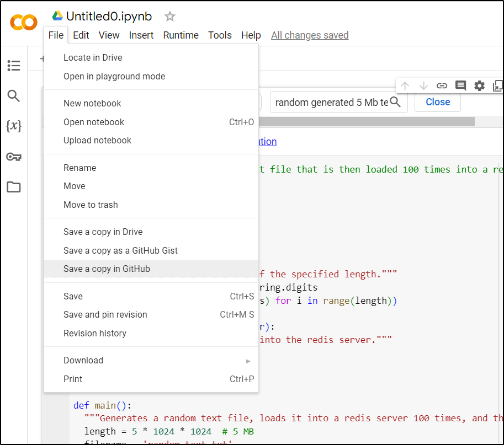
Task: Move cell down with arrow icon
Action: pos(423,85)
